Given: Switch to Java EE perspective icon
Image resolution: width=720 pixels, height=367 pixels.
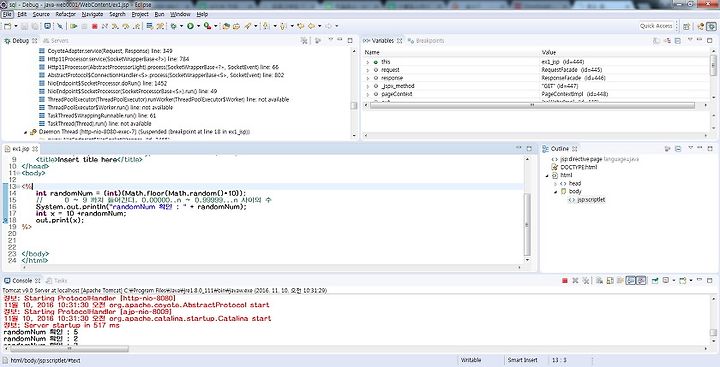Looking at the screenshot, I should (700, 26).
